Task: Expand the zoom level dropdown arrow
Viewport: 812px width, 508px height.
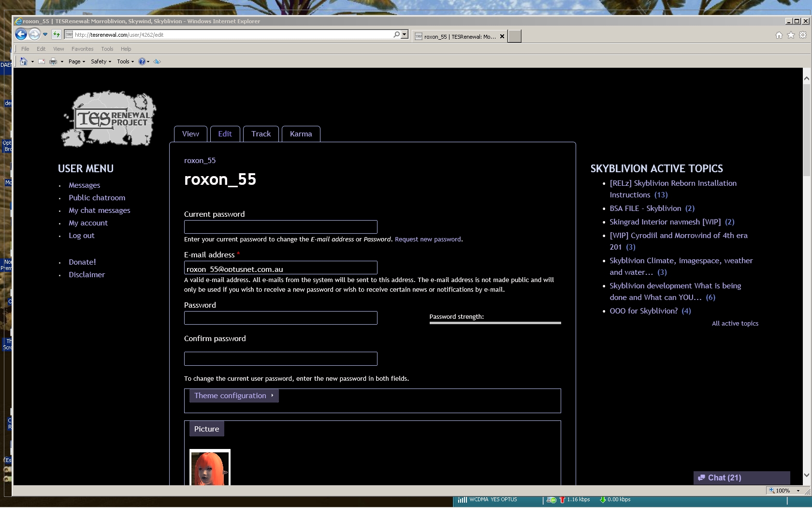Action: pos(798,491)
